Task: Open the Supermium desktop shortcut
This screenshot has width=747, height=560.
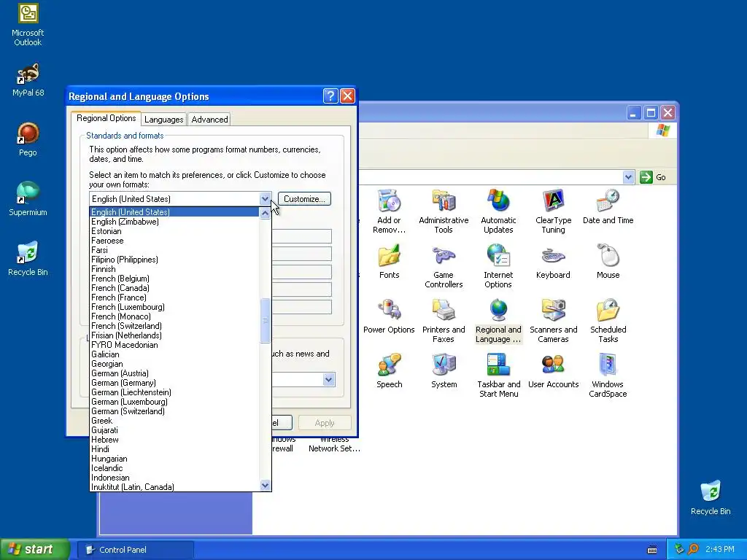Action: pyautogui.click(x=28, y=199)
